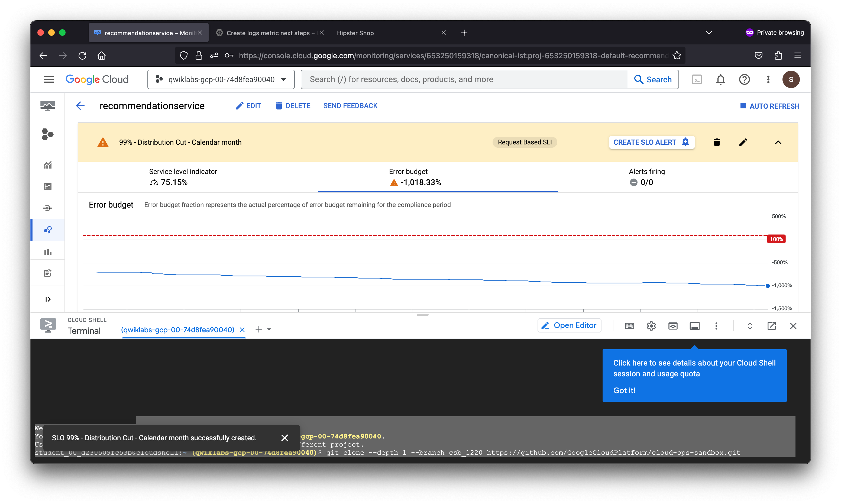Image resolution: width=841 pixels, height=504 pixels.
Task: Open Cloud Shell terminal settings gear
Action: pyautogui.click(x=651, y=326)
